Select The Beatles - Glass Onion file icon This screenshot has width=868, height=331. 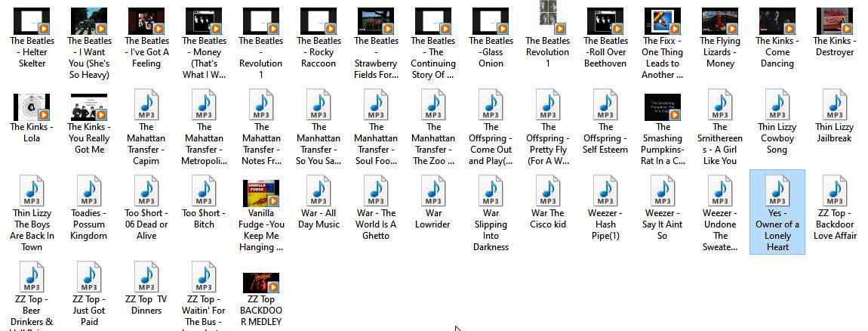tap(491, 21)
